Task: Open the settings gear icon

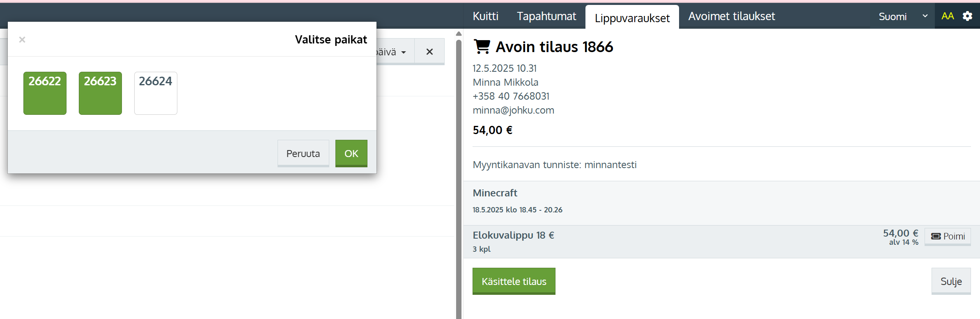Action: pos(968,16)
